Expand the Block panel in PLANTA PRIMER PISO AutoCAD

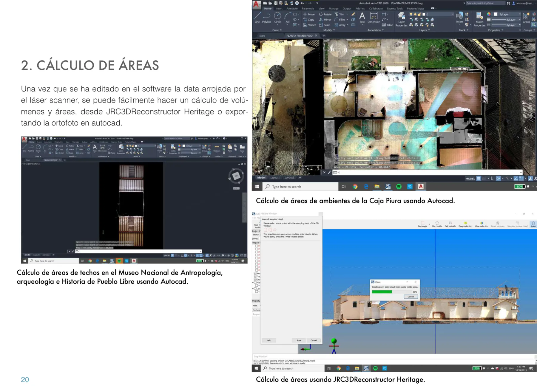[463, 30]
